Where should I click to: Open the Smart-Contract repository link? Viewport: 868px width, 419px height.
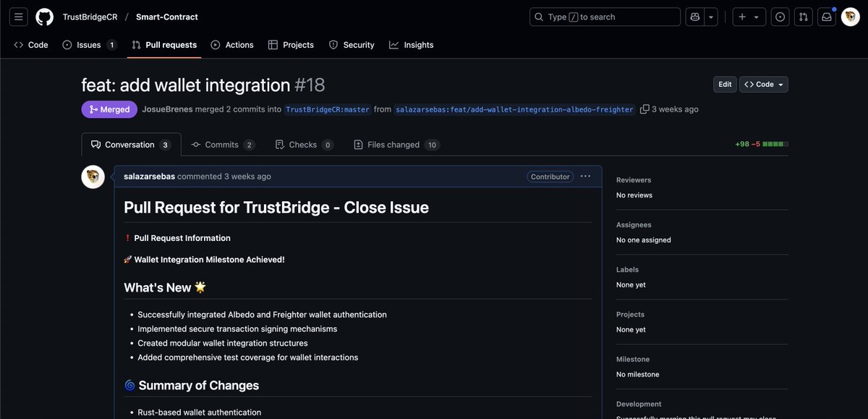[167, 17]
